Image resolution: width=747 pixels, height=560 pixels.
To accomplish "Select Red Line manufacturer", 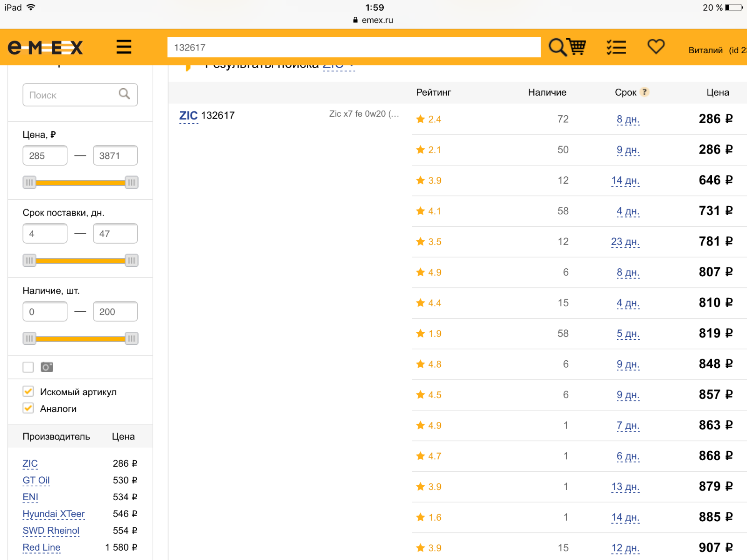I will [42, 547].
